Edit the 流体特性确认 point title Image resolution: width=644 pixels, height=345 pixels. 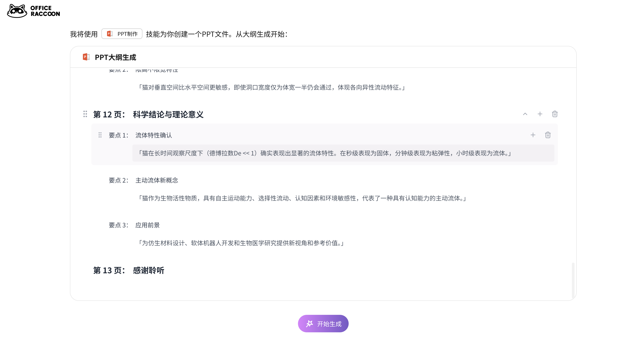pos(154,135)
